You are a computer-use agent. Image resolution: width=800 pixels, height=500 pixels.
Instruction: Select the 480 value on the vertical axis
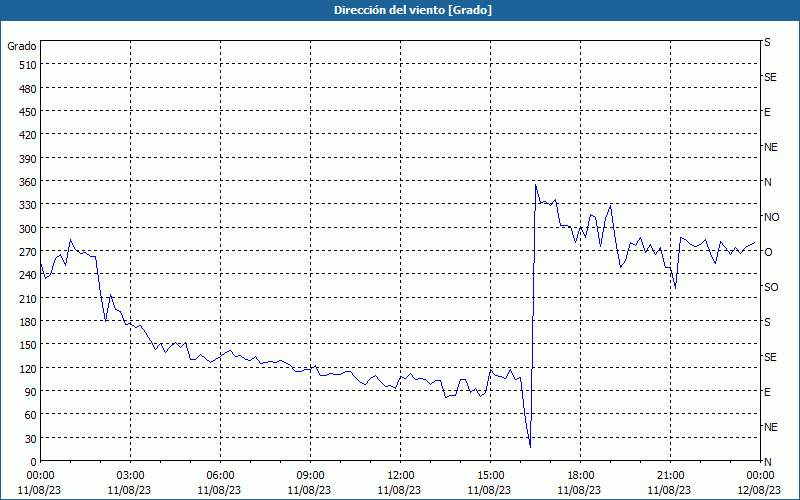pos(28,89)
